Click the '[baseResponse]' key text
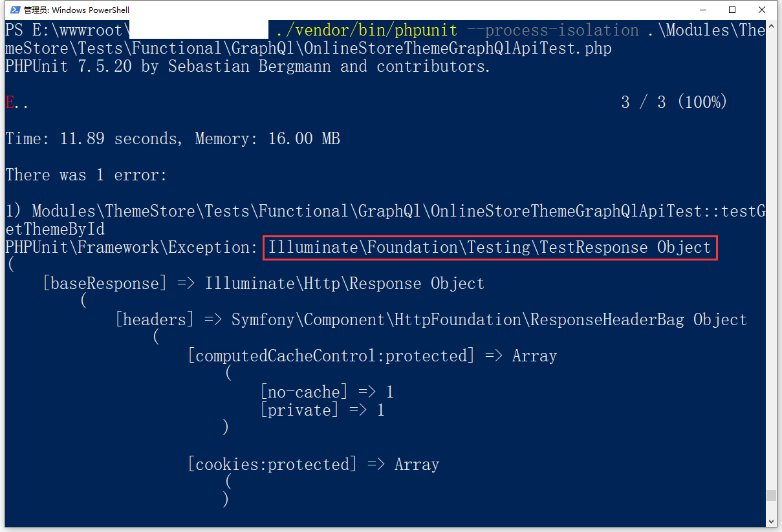 click(104, 283)
